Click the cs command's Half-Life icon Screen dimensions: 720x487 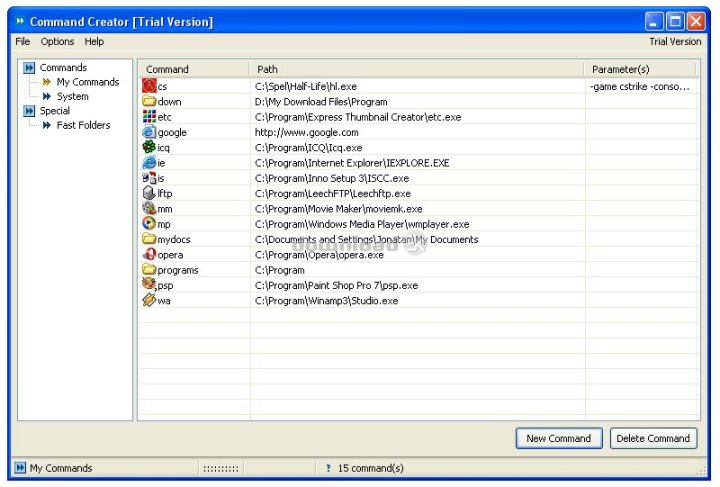149,86
